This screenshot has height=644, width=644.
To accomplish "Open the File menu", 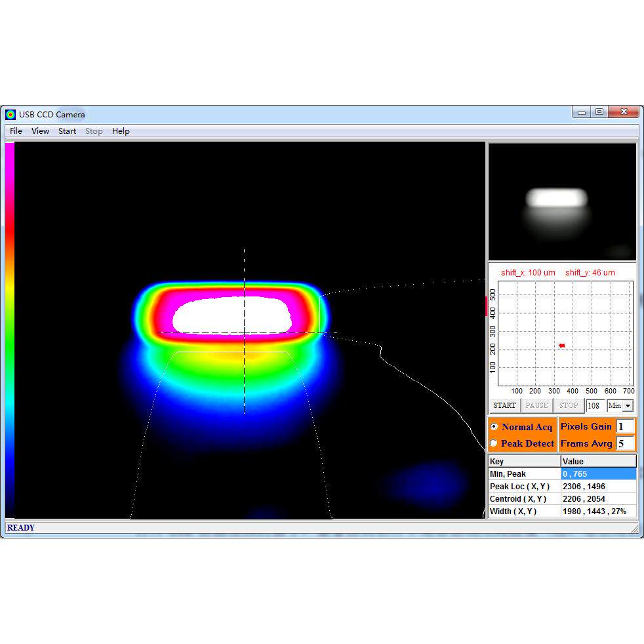I will point(16,131).
